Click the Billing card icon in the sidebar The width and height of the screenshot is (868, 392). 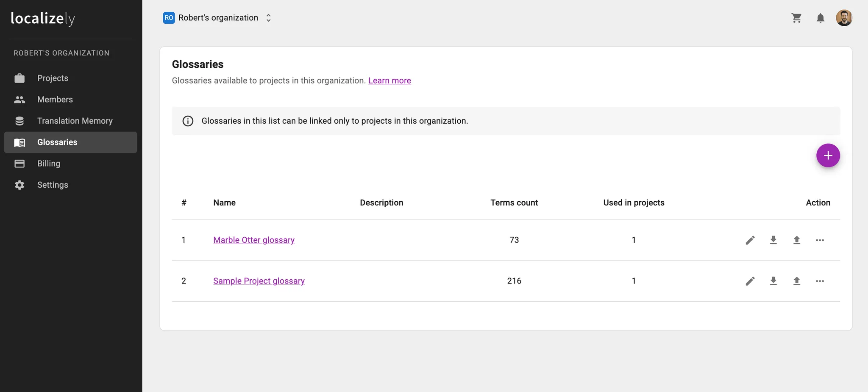19,164
